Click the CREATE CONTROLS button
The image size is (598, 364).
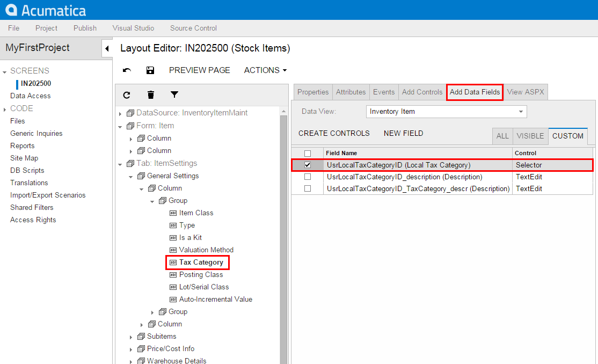pyautogui.click(x=334, y=133)
